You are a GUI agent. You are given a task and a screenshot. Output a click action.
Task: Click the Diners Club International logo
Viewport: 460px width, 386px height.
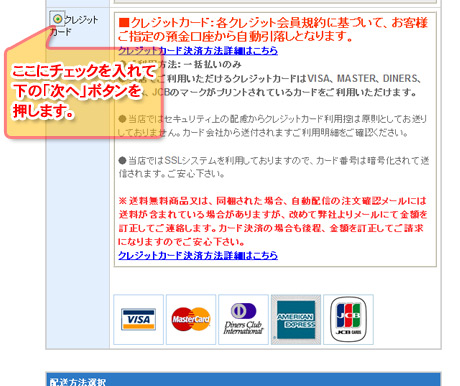pyautogui.click(x=243, y=319)
